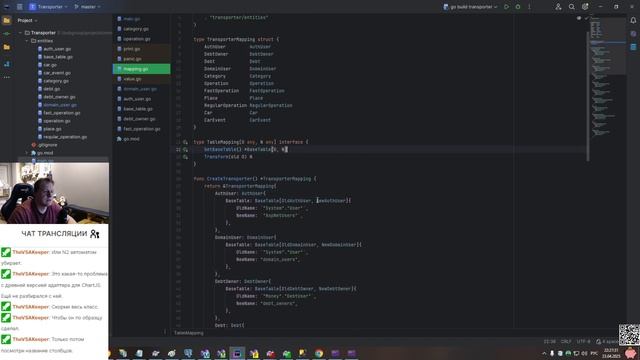The width and height of the screenshot is (640, 360).
Task: Start debugging with the Debug button
Action: pos(518,7)
